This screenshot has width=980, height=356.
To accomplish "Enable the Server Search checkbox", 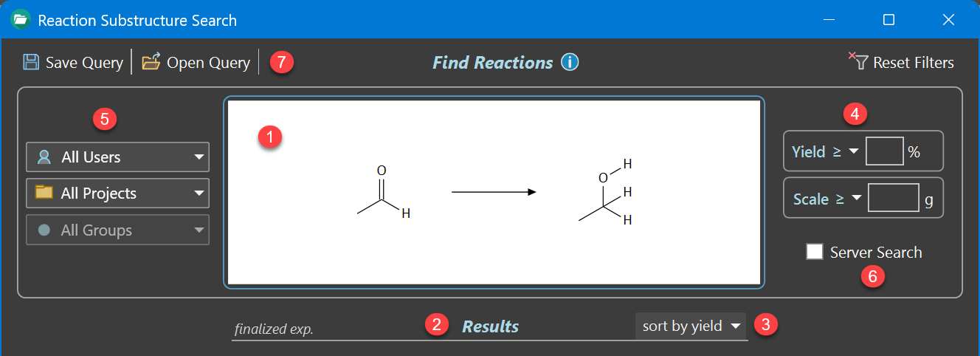I will coord(815,252).
